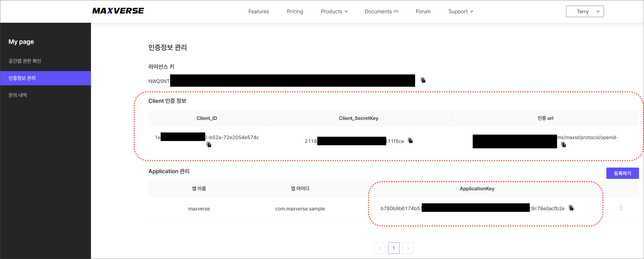Screen dimensions: 644x259
Task: Click the MAXVERSE logo
Action: click(118, 11)
